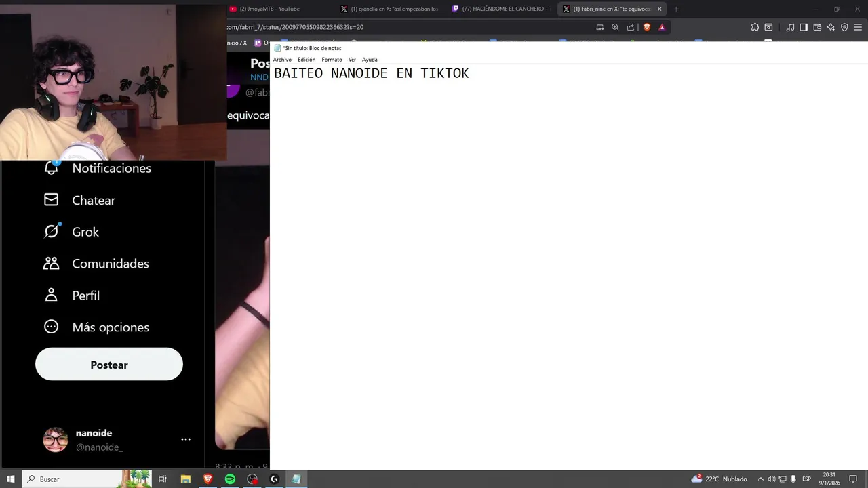Open OBS Studio from the taskbar
This screenshot has width=868, height=488.
252,479
